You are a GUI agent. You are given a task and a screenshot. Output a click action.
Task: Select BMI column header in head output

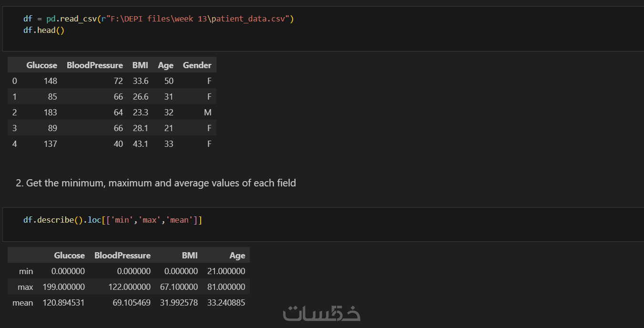[140, 65]
